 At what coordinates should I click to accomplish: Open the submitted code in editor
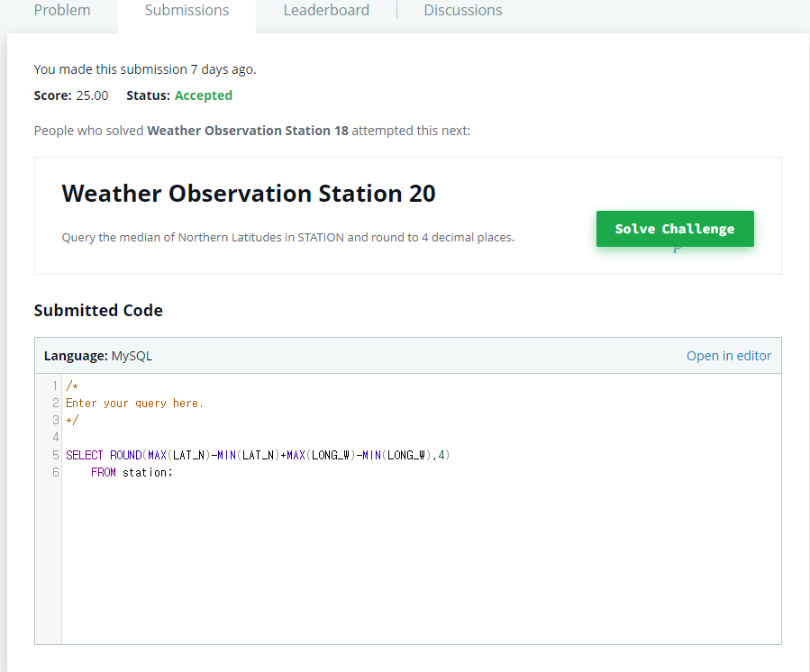point(728,356)
